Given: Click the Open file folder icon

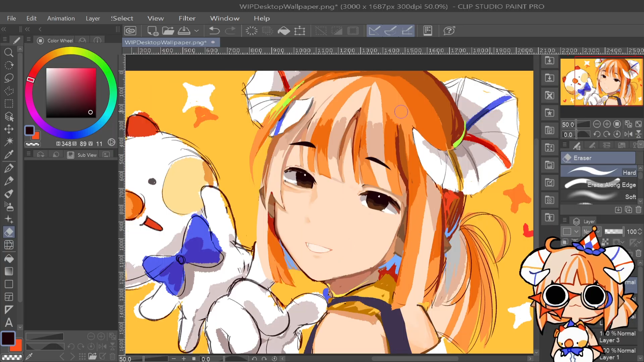Looking at the screenshot, I should (x=168, y=31).
